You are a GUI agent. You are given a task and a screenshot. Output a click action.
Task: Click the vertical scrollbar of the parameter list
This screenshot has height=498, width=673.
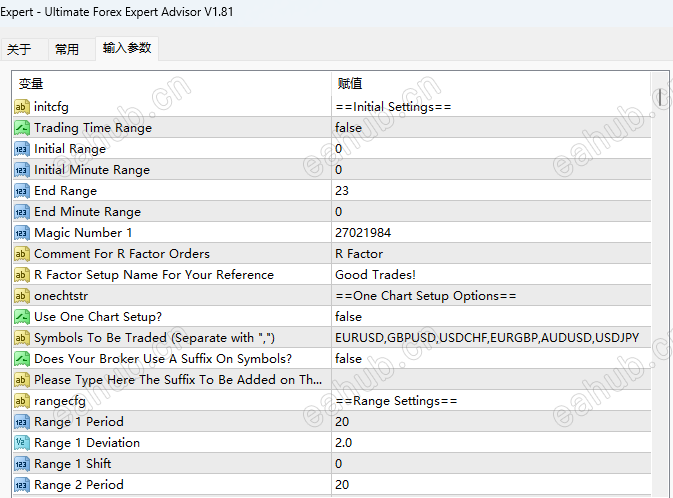pyautogui.click(x=660, y=283)
